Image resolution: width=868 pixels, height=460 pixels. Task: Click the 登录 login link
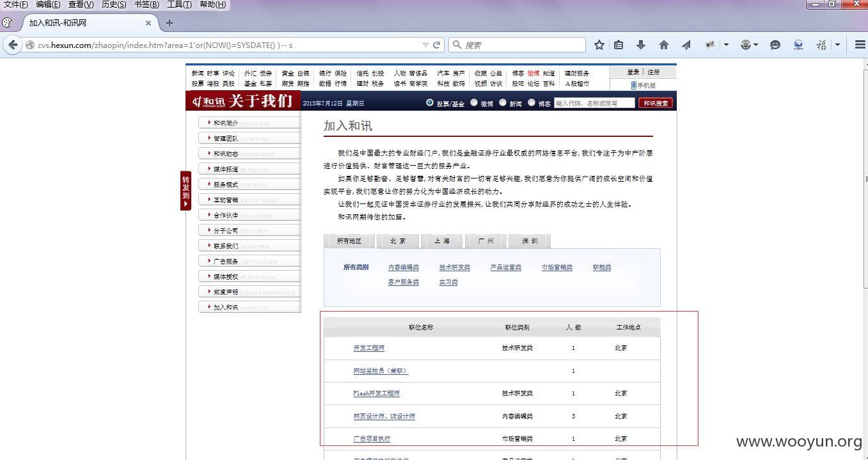click(633, 72)
